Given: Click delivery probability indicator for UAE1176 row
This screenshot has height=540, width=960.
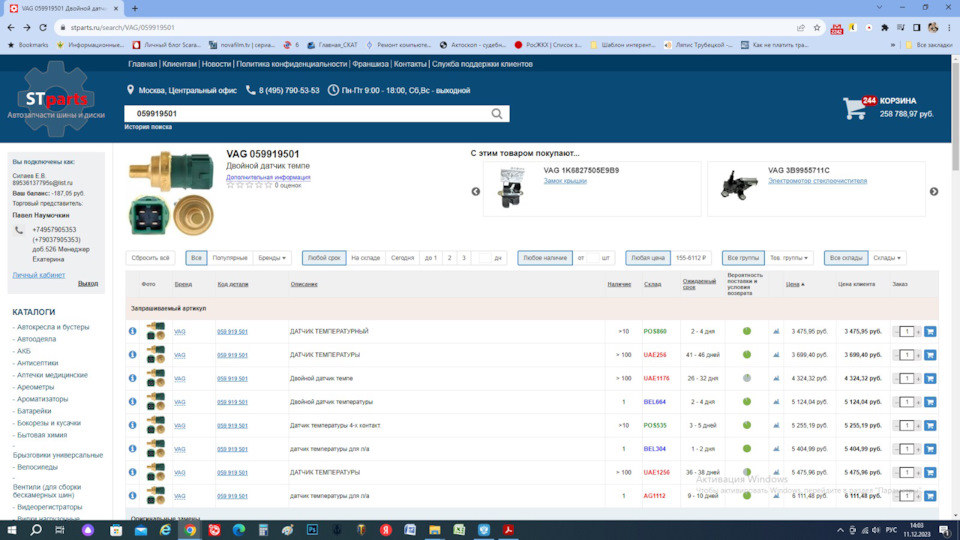Looking at the screenshot, I should tap(746, 378).
